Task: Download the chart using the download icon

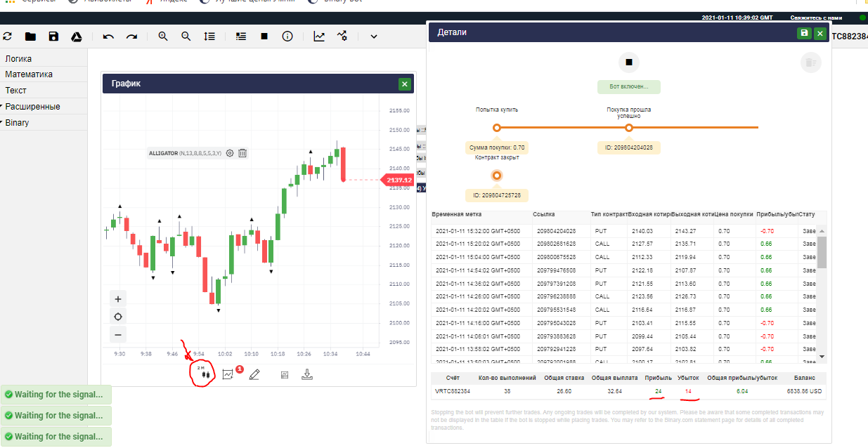Action: [x=307, y=374]
